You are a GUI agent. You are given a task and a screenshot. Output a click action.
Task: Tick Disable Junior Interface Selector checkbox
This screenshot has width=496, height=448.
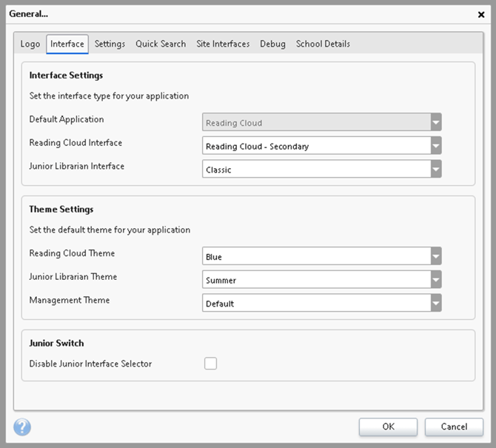point(210,363)
